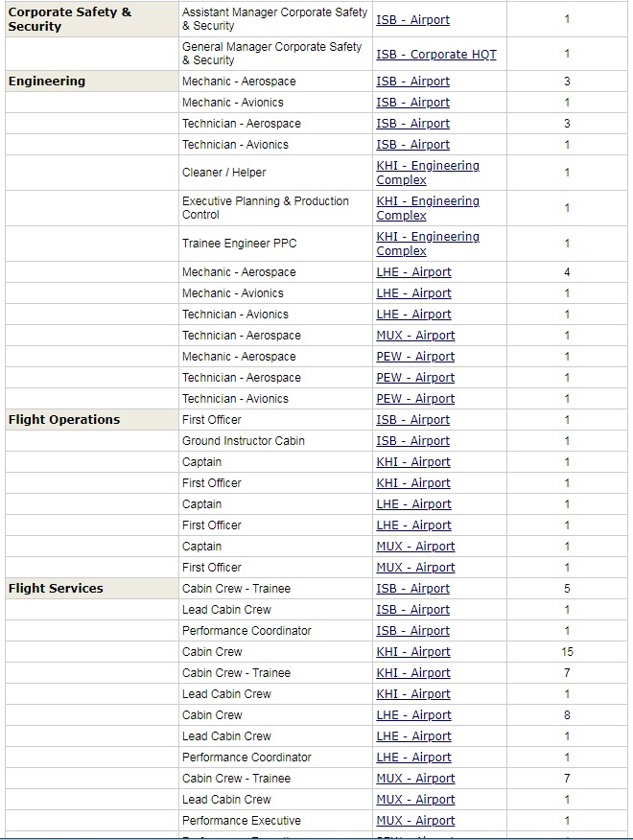Click the Engineering department heading cell

pyautogui.click(x=47, y=82)
